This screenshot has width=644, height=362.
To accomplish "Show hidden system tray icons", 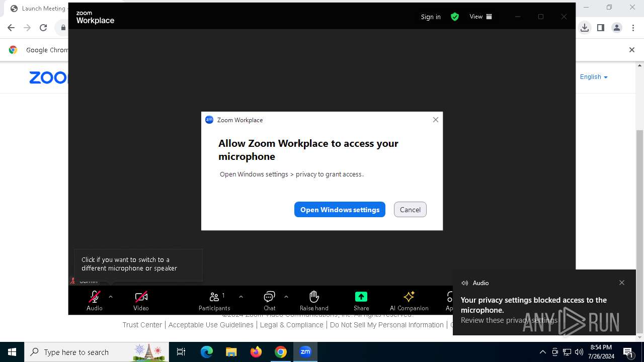I will click(542, 352).
